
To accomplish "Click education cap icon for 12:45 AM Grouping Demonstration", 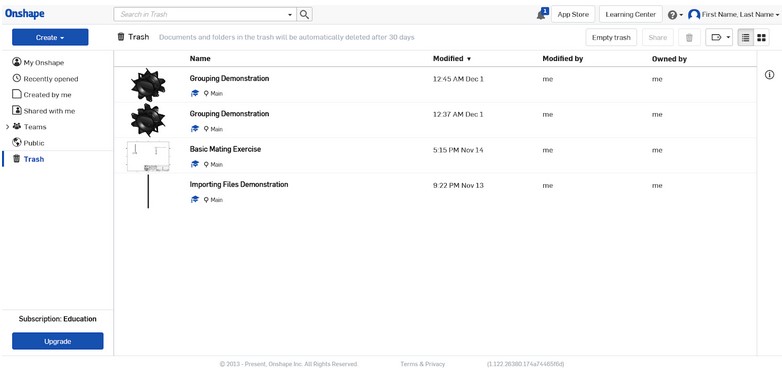I will click(195, 93).
